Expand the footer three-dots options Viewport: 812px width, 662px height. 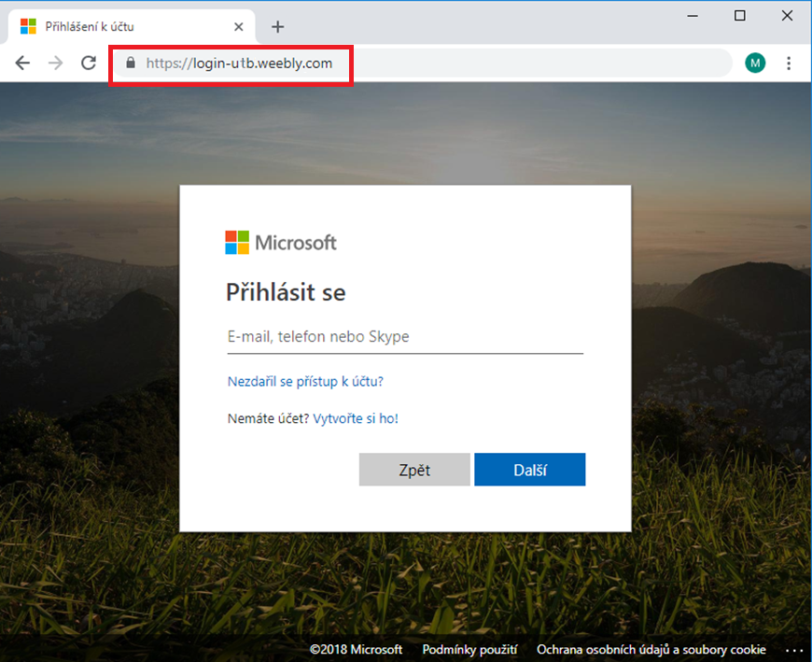pos(793,650)
